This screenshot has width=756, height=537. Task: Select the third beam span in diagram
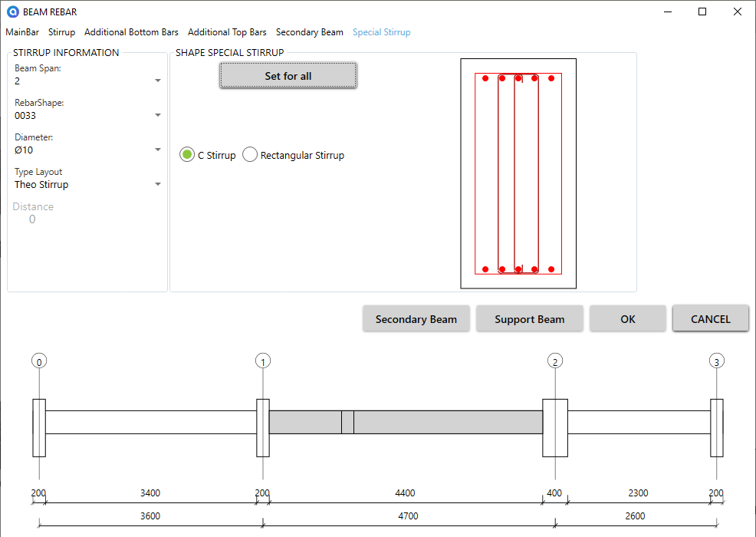tap(639, 422)
